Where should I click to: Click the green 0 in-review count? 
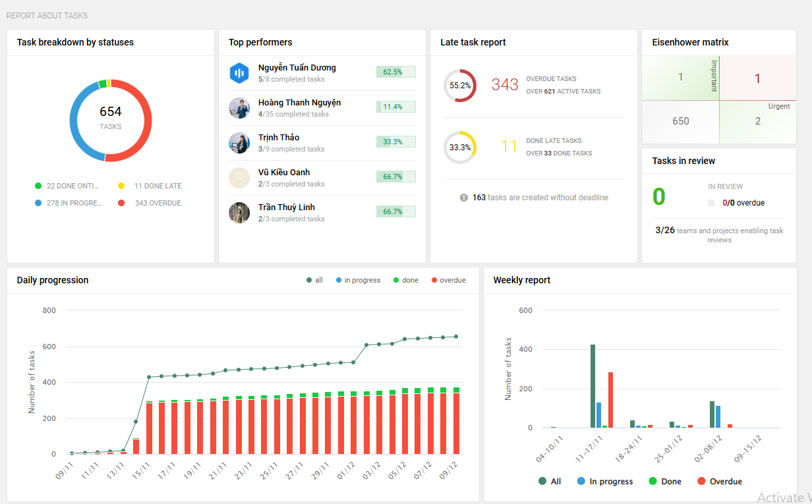659,196
